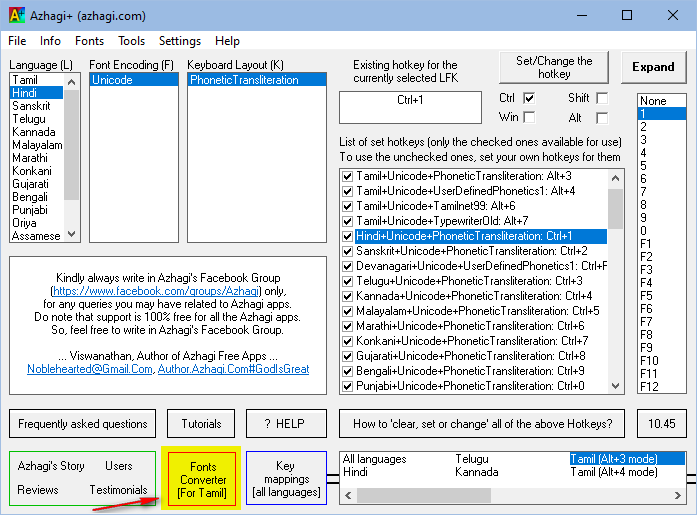Click the existing hotkey Ctrl+1 field
This screenshot has width=697, height=515.
410,108
